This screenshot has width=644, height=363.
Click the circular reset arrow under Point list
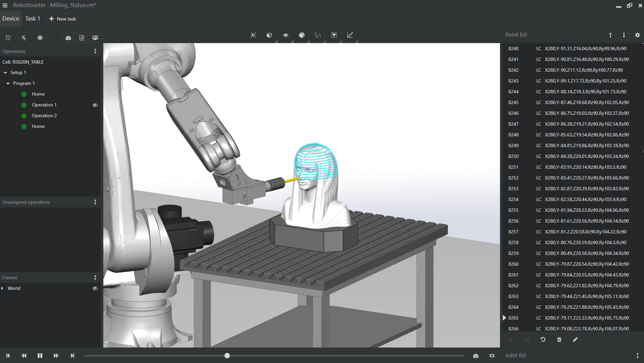click(x=543, y=339)
